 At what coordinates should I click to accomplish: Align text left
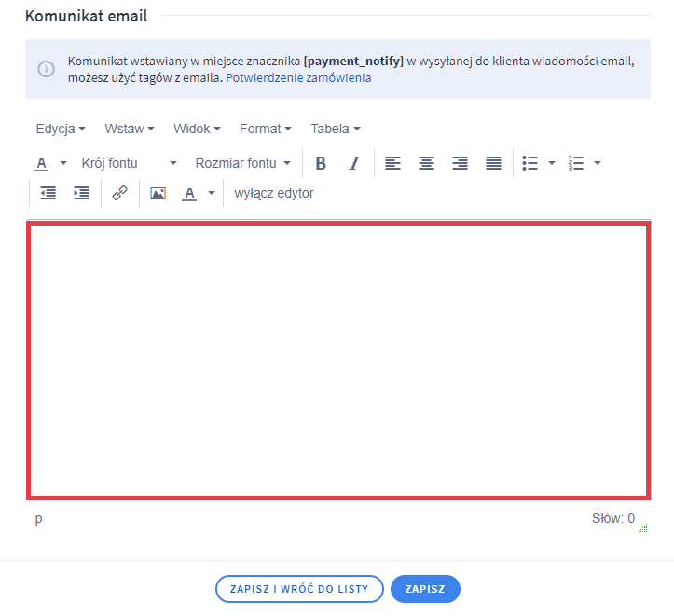point(392,163)
